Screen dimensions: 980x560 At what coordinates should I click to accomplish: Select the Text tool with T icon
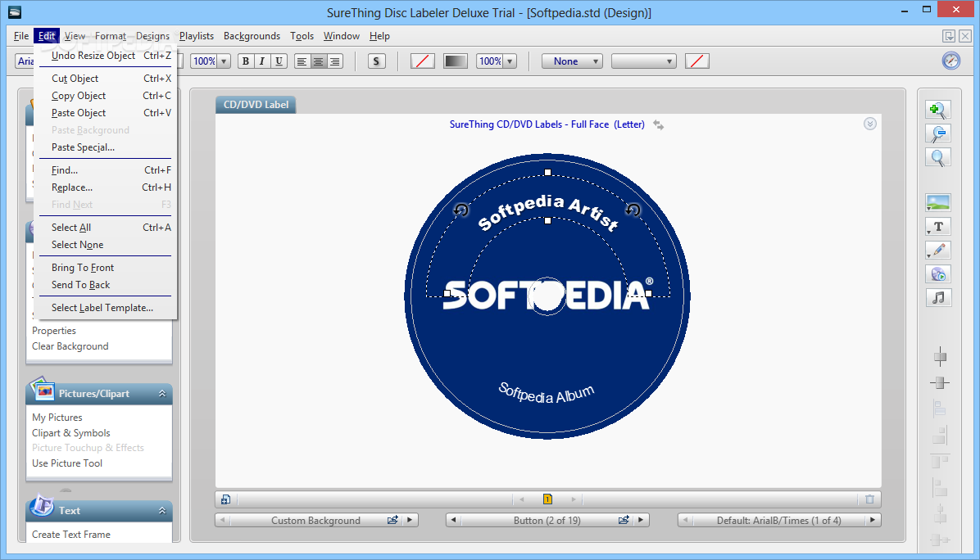[x=938, y=227]
